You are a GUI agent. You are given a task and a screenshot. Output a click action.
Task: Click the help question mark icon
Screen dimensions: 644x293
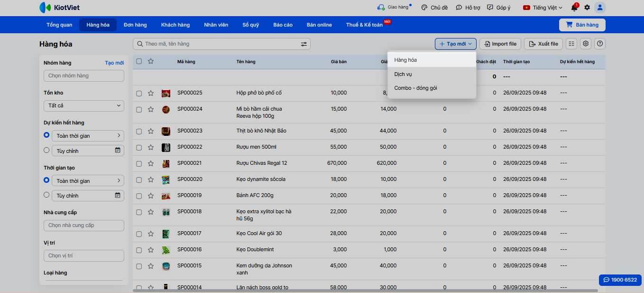(x=600, y=44)
